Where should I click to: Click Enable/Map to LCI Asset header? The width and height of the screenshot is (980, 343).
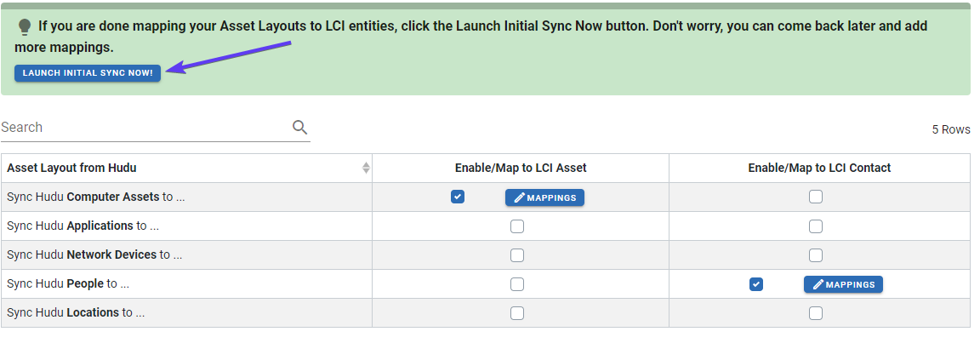tap(521, 168)
